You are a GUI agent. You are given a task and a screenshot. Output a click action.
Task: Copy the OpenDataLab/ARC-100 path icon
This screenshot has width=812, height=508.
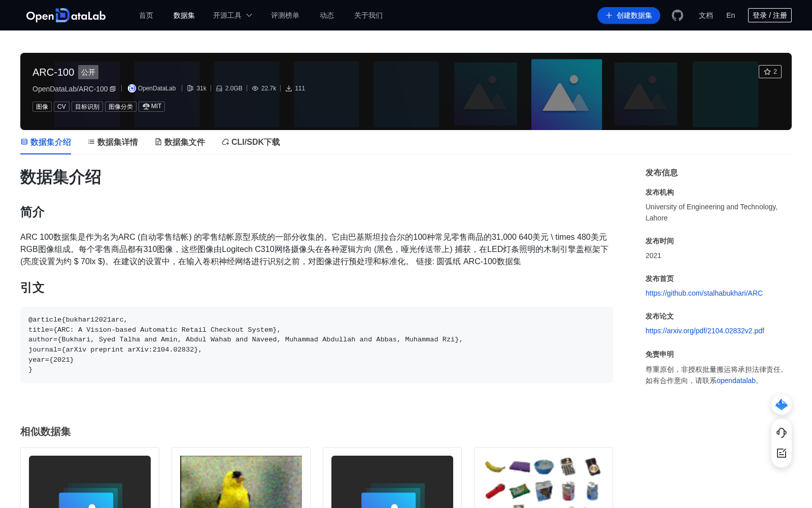pyautogui.click(x=113, y=89)
